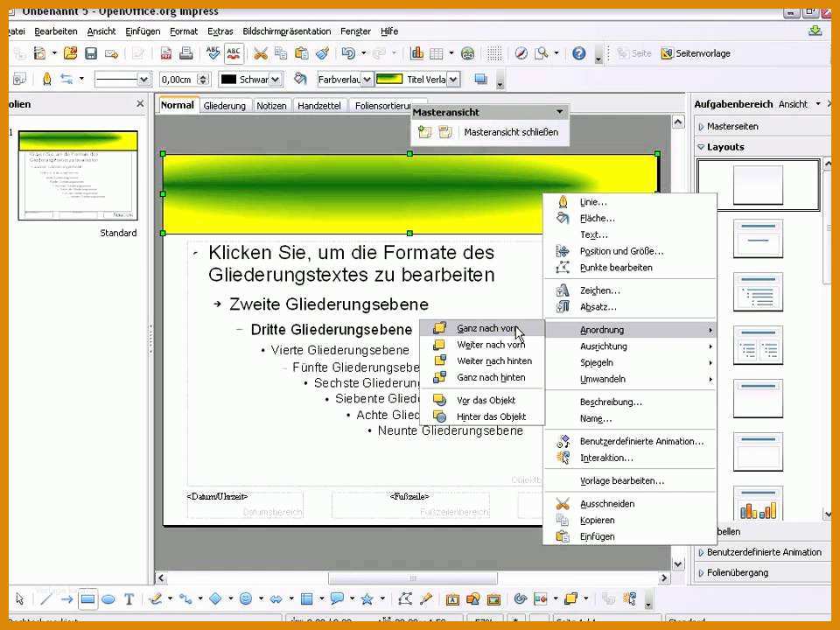This screenshot has height=630, width=840.
Task: Set the line width field 0,00cm
Action: (178, 80)
